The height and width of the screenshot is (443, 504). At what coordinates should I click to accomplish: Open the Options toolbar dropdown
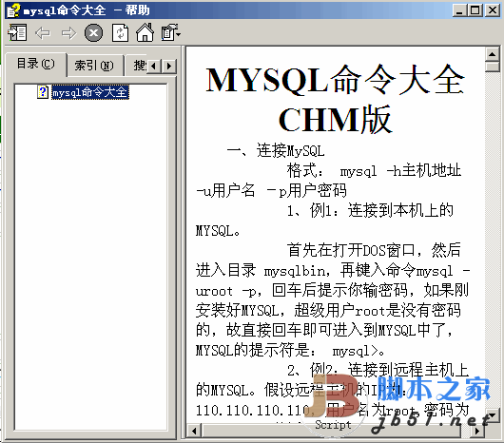pyautogui.click(x=170, y=32)
